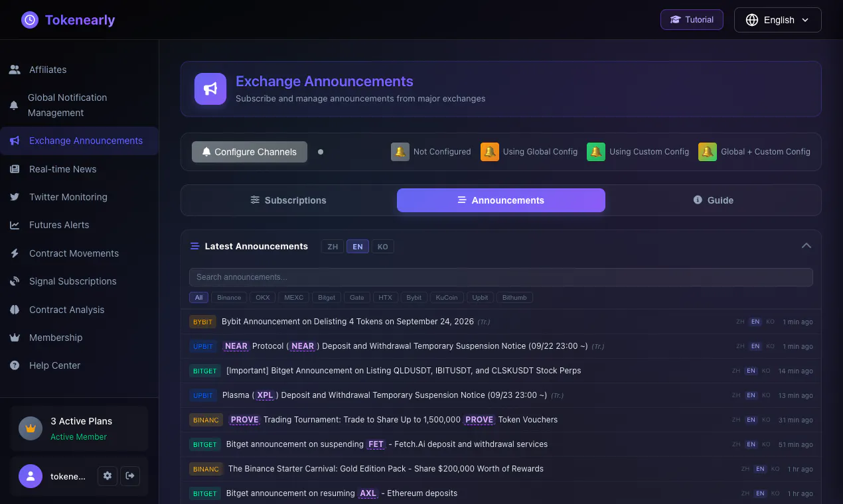Switch to the Subscriptions tab

(289, 200)
